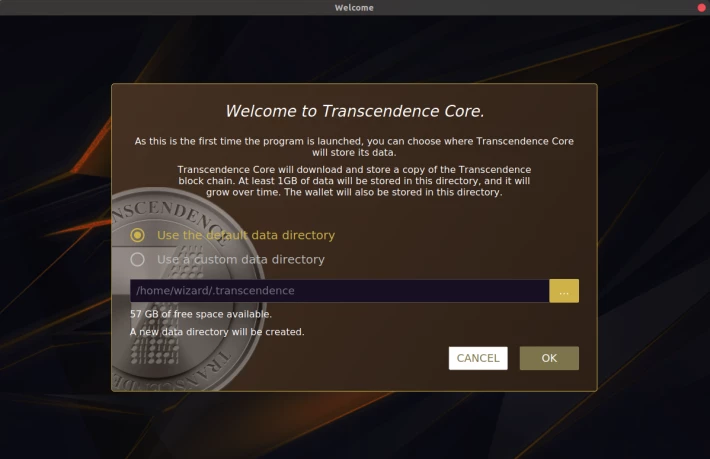Select the default data directory radio button
This screenshot has height=459, width=710.
pos(137,235)
